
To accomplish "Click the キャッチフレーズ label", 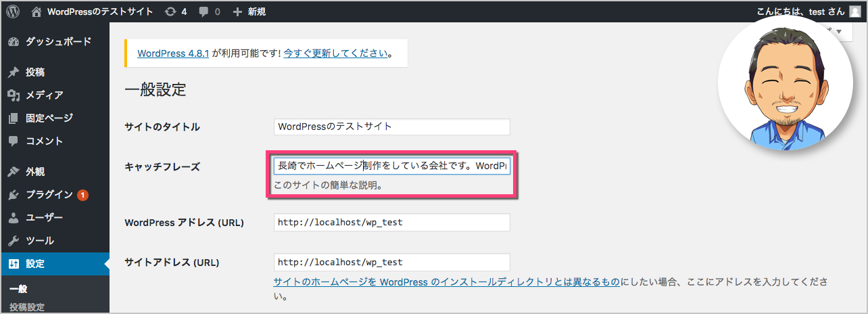I will [162, 166].
